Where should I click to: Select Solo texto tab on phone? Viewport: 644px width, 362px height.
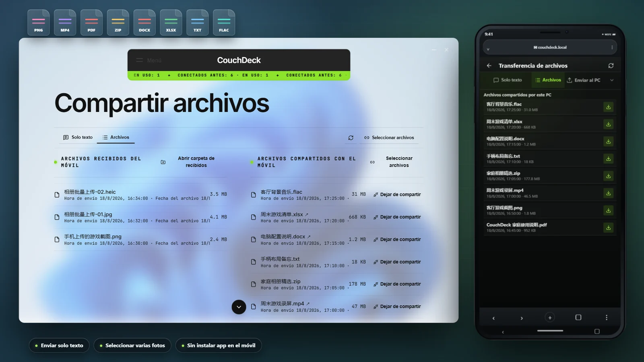pos(508,80)
